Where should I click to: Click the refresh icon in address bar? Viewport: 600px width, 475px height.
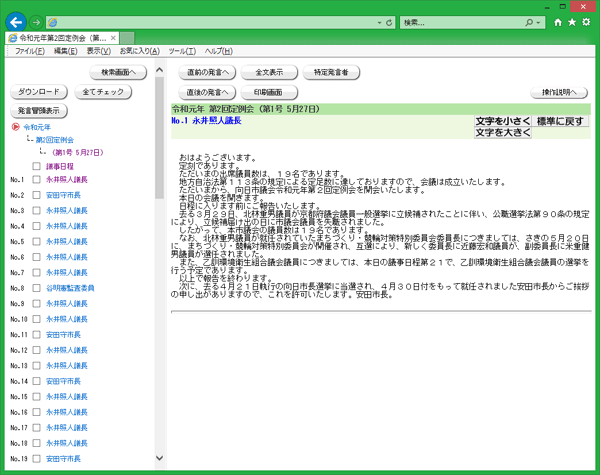[389, 23]
